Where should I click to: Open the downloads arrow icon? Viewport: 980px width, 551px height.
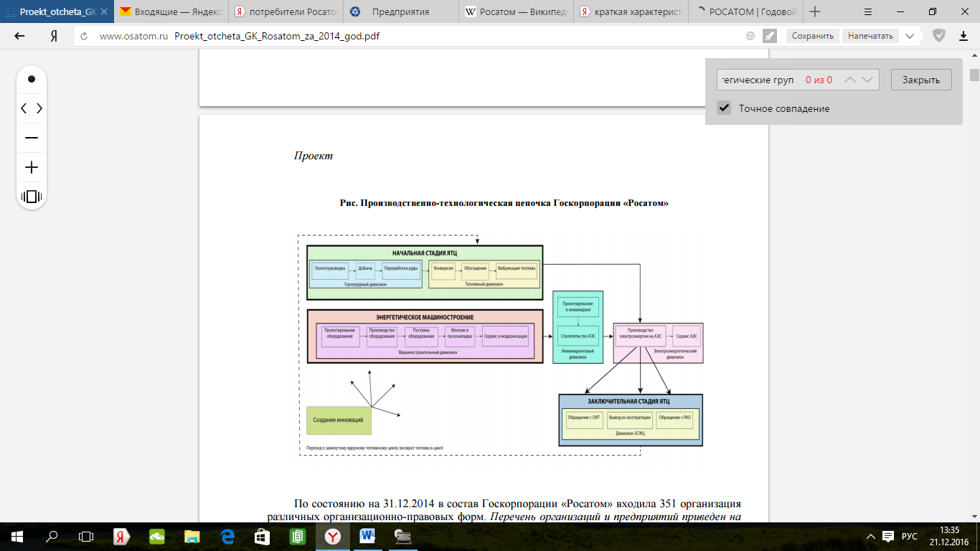coord(963,36)
